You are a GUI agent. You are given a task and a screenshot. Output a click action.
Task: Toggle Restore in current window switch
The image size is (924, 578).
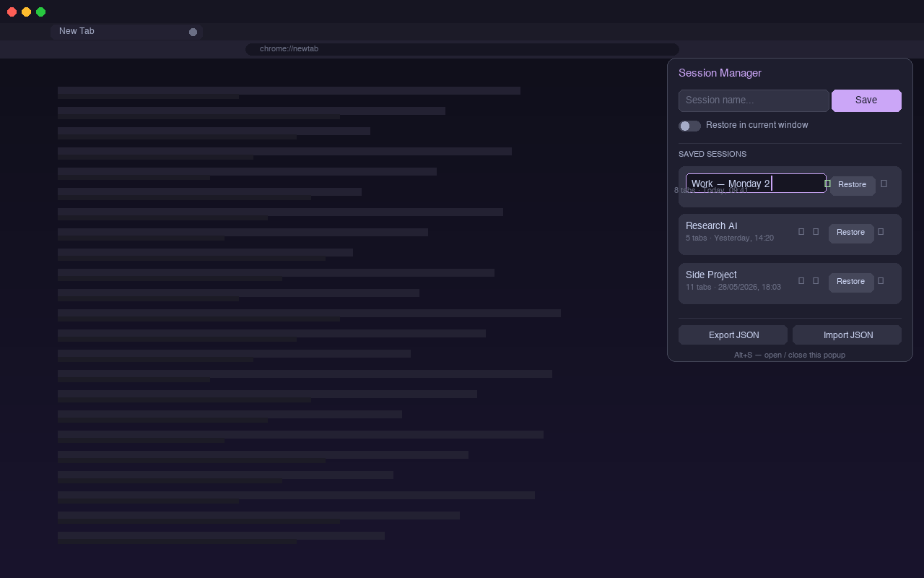689,126
